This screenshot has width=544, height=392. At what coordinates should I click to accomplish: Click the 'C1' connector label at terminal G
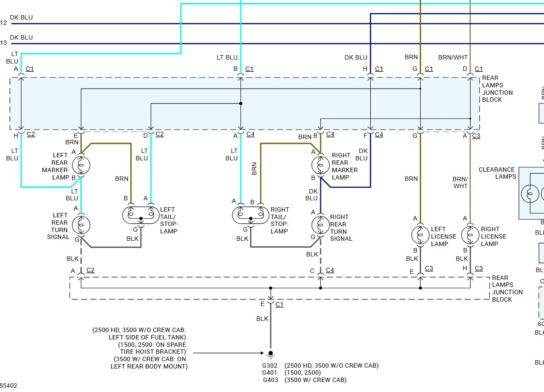429,69
